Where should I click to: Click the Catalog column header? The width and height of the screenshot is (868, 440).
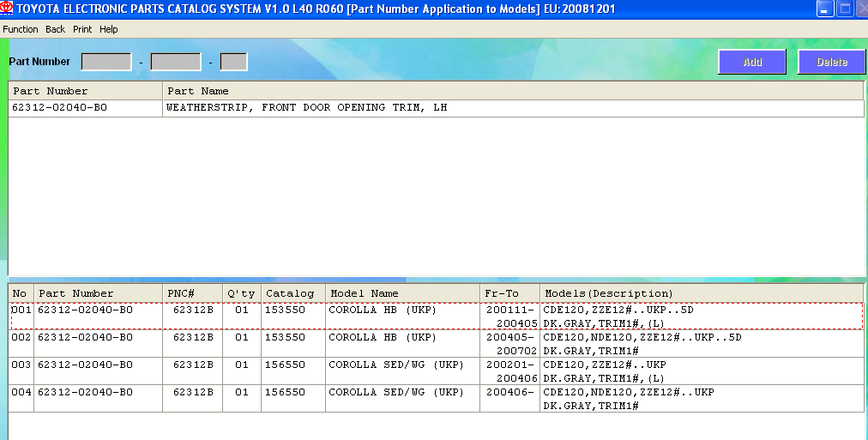(x=293, y=293)
